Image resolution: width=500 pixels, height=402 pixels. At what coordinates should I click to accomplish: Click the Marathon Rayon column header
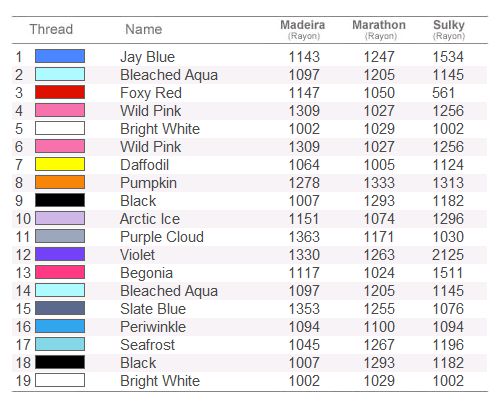tap(379, 30)
